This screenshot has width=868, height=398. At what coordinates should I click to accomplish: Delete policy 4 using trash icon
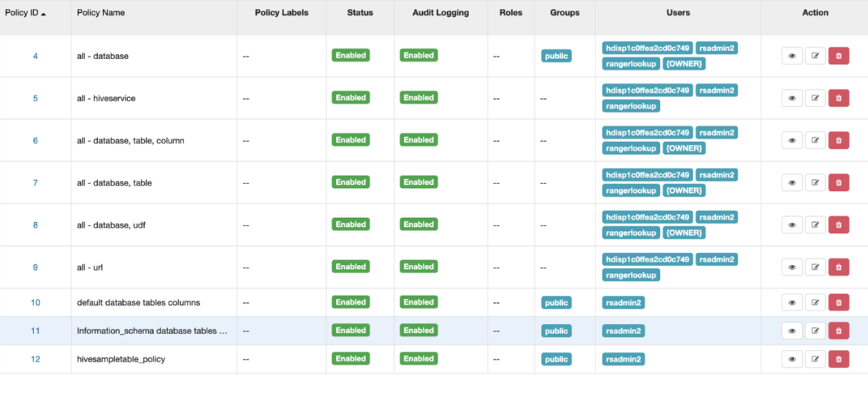(838, 56)
